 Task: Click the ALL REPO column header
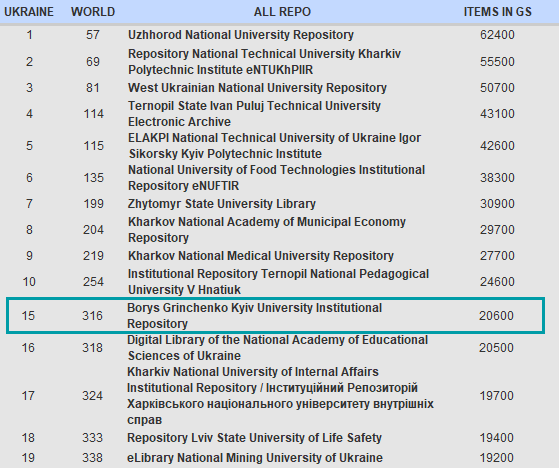click(x=282, y=12)
